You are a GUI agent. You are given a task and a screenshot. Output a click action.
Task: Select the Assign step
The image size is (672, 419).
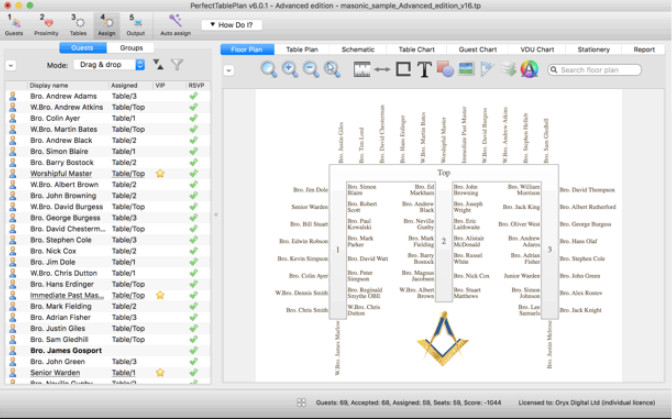[x=106, y=25]
